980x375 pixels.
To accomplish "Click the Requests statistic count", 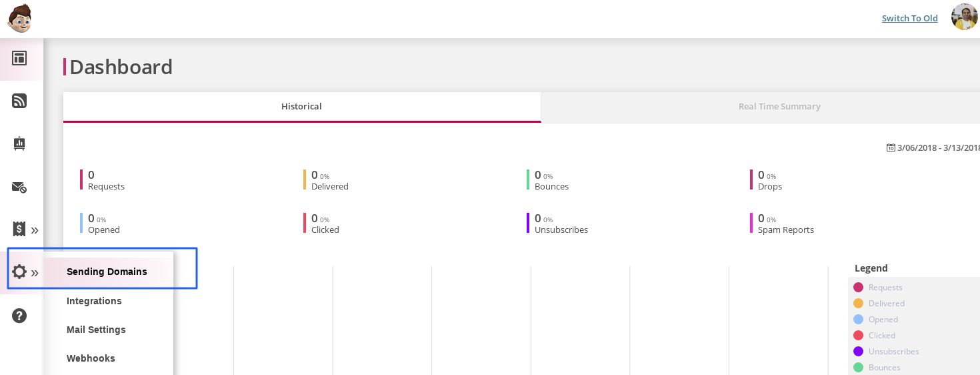I will [91, 175].
